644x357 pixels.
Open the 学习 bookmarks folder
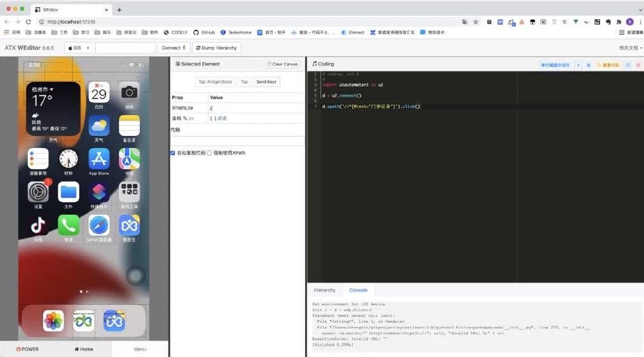(81, 32)
